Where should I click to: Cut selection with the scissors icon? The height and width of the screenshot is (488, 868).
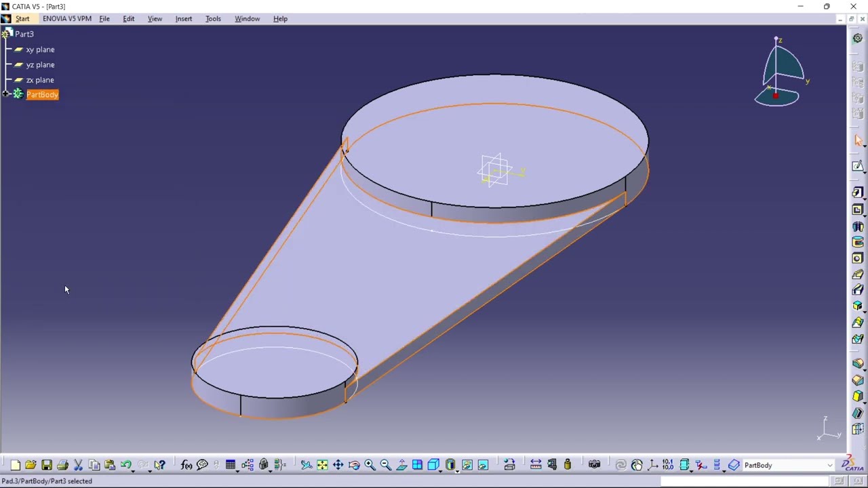[78, 465]
